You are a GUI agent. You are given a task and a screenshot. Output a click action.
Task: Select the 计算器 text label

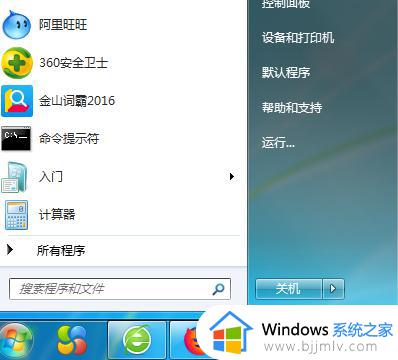coord(57,214)
